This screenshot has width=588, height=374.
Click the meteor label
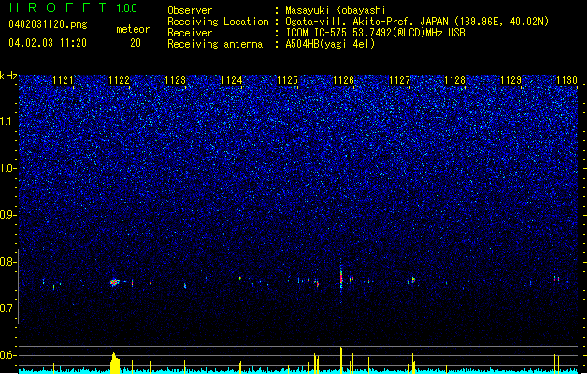133,29
